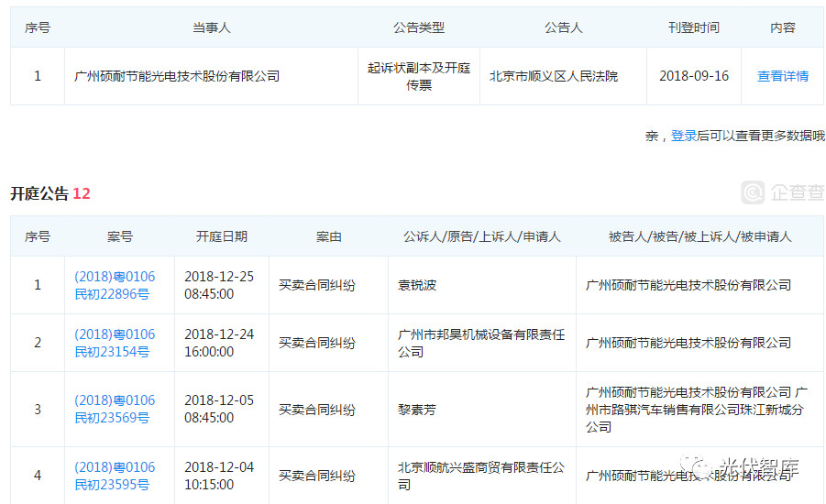Select plaintiff 北京顺航兴盛商贸有限责任公司
The width and height of the screenshot is (826, 504).
(x=481, y=476)
